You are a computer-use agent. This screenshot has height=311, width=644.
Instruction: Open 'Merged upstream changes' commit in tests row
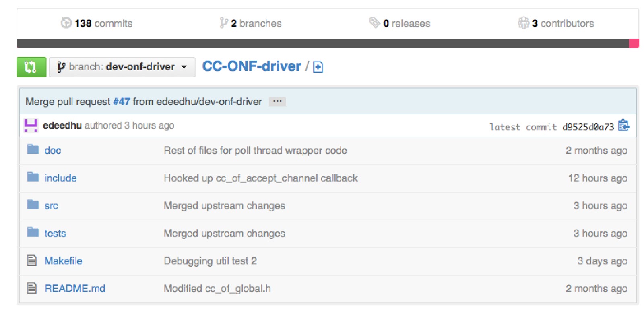click(x=224, y=233)
